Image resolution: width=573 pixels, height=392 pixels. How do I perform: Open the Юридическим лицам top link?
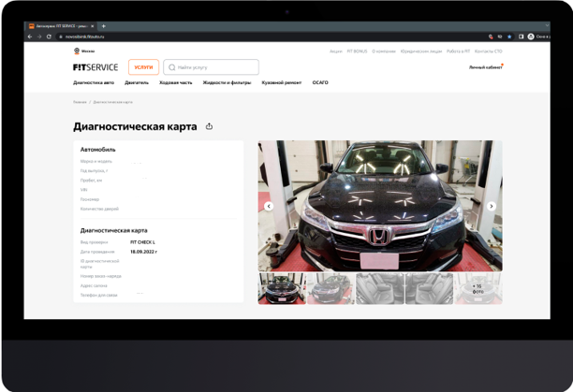point(421,51)
